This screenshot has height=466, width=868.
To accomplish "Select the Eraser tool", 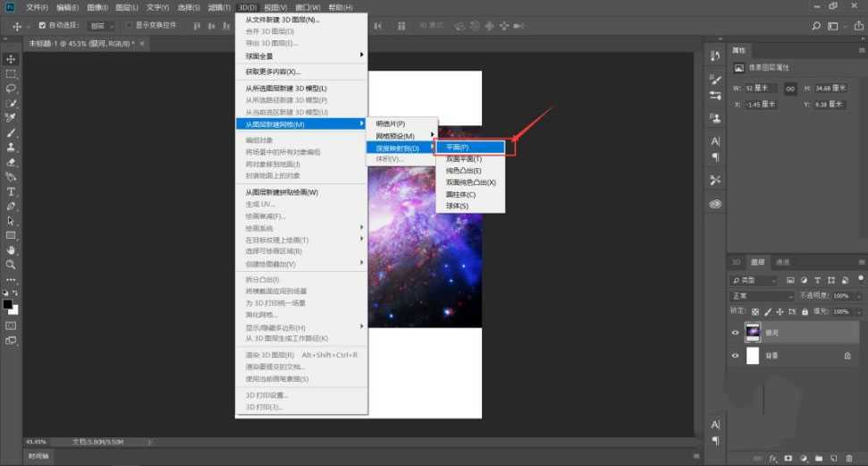I will pos(11,162).
